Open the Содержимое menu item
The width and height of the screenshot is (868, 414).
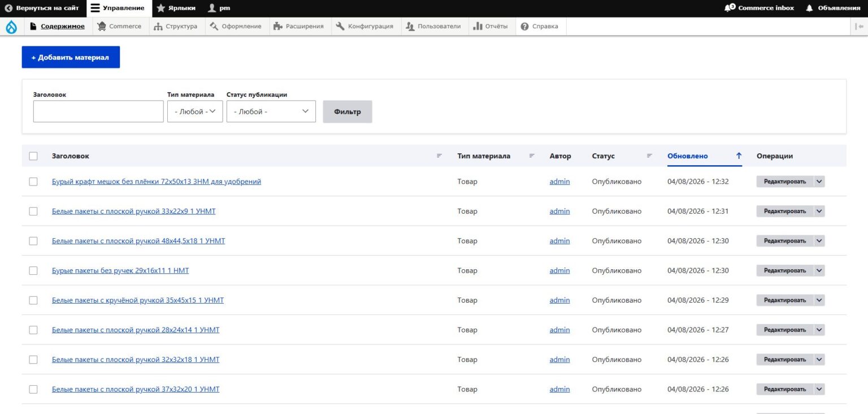tap(57, 26)
